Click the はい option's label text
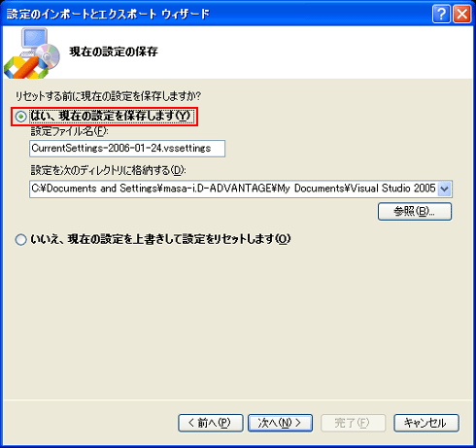Viewport: 476px width, 448px height. point(112,117)
